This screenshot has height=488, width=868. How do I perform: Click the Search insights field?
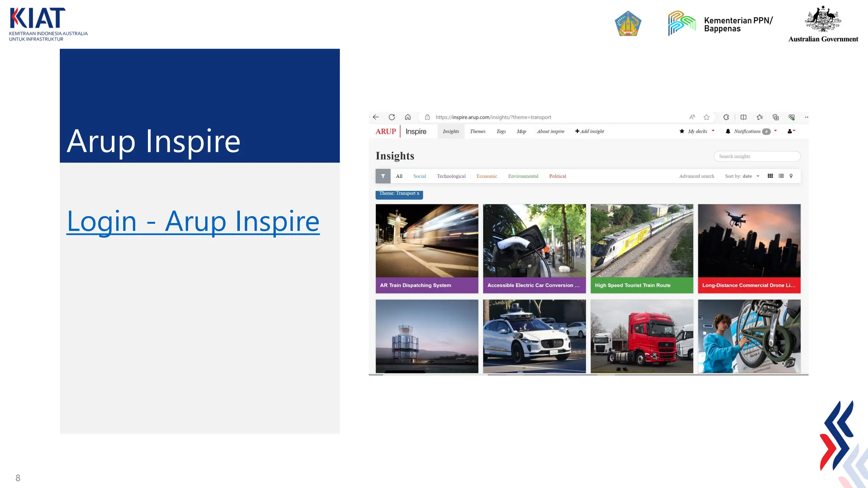(x=757, y=156)
